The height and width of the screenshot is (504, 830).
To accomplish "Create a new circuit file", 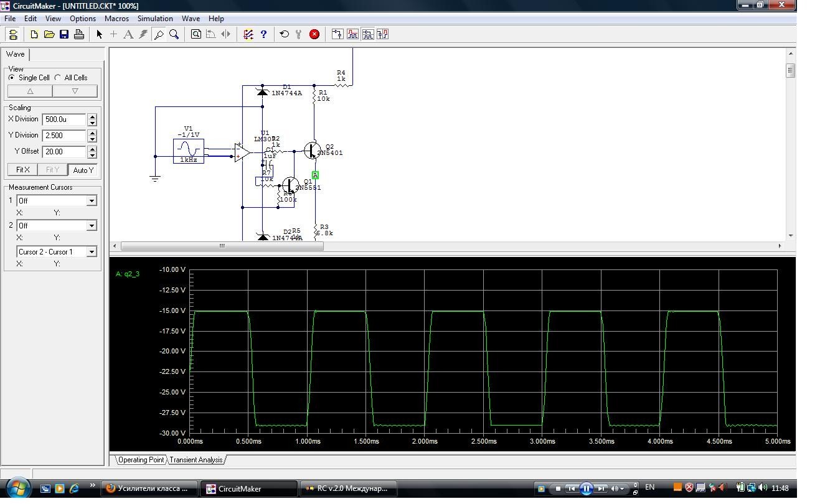I will click(x=34, y=34).
